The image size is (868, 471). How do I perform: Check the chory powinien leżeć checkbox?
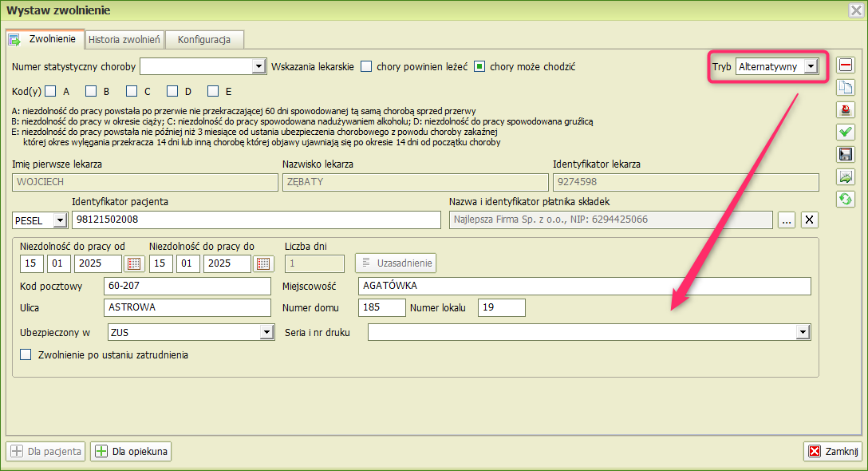coord(366,66)
